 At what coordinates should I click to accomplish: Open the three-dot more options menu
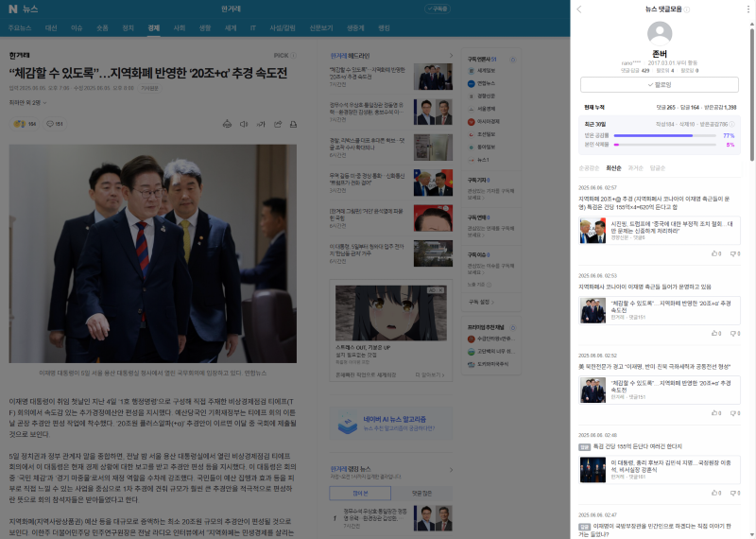(748, 9)
